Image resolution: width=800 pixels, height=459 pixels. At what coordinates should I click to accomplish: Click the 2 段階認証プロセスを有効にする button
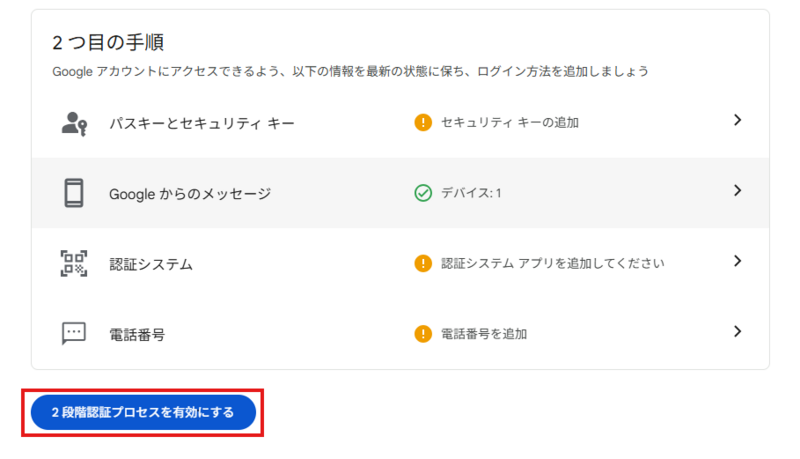[x=143, y=412]
